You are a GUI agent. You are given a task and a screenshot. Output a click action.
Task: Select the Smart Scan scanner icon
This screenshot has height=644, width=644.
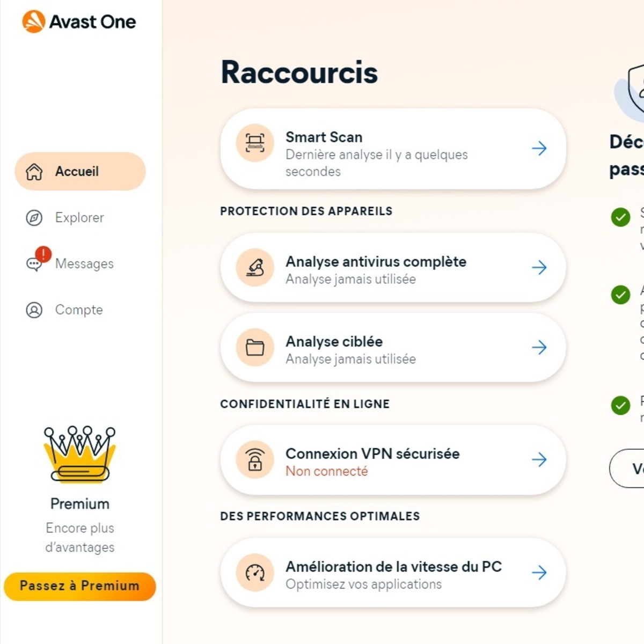coord(254,144)
